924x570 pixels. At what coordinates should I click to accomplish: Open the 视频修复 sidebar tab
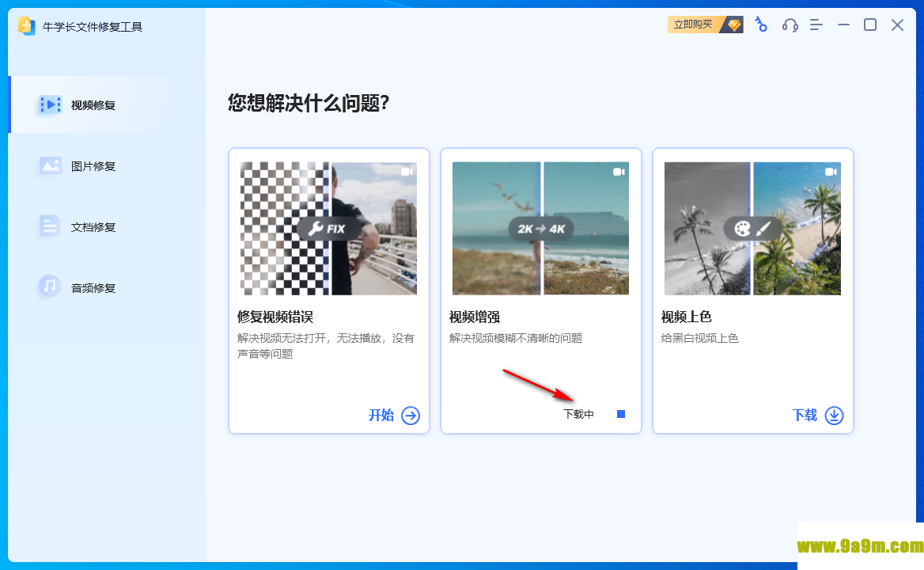107,105
